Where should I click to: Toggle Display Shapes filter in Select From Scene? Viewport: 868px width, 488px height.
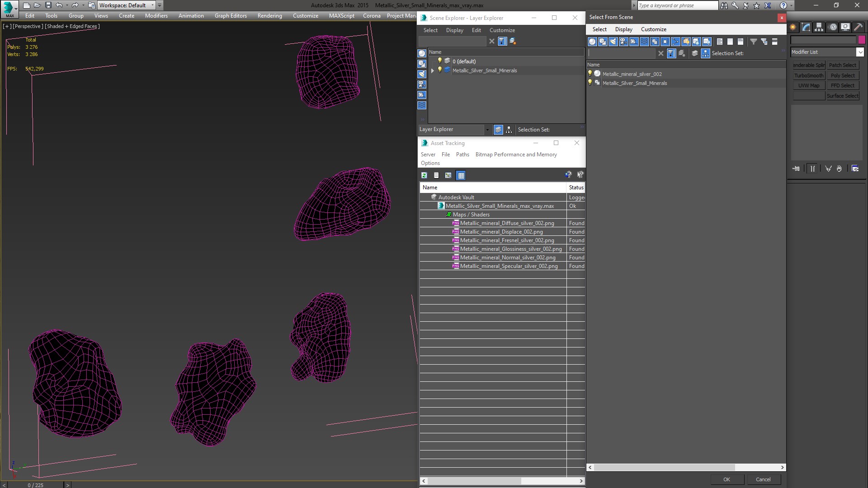(603, 42)
